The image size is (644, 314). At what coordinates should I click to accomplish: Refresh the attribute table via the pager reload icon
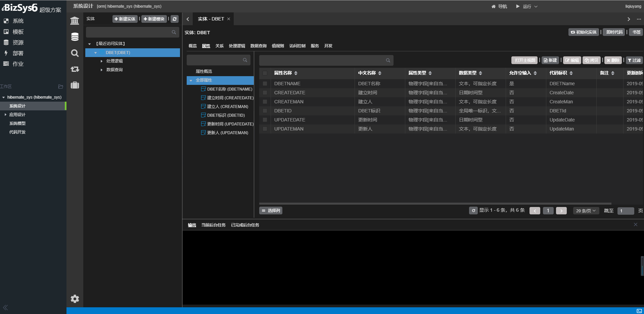pos(473,211)
